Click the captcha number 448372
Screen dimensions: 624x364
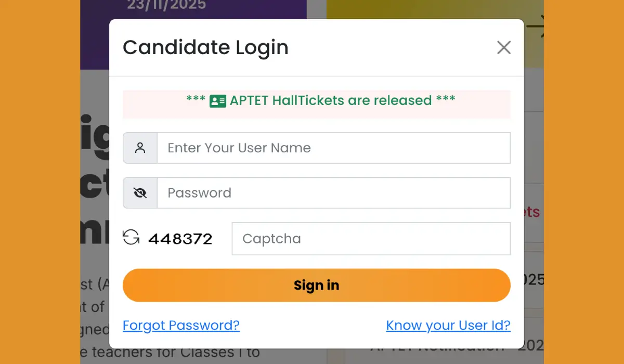(x=180, y=239)
